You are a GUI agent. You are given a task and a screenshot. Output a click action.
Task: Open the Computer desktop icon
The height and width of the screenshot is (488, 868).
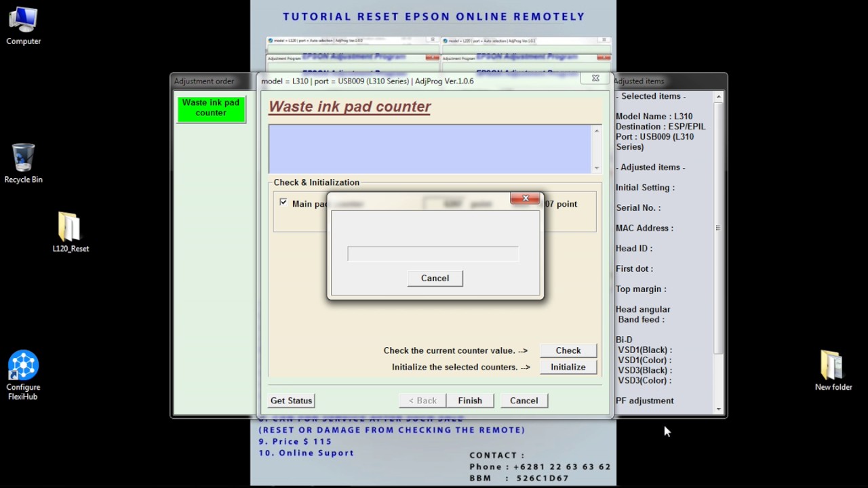coord(23,26)
